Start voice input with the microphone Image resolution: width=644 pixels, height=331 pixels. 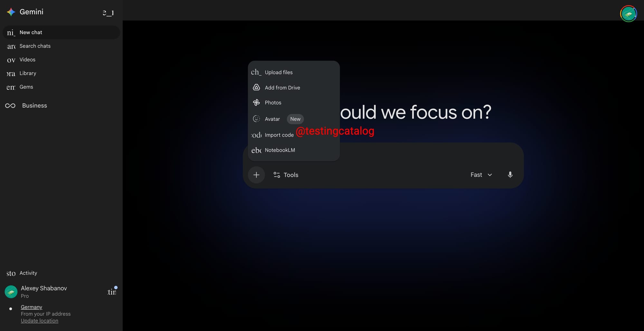510,175
